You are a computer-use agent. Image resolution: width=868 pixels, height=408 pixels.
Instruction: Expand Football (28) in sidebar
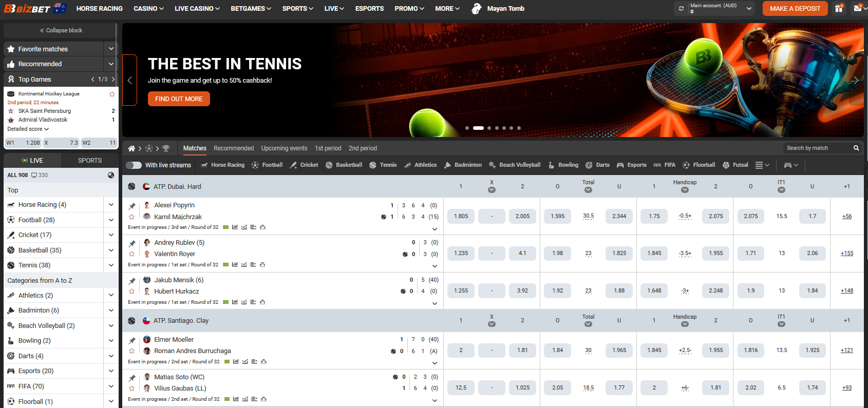[x=111, y=220]
